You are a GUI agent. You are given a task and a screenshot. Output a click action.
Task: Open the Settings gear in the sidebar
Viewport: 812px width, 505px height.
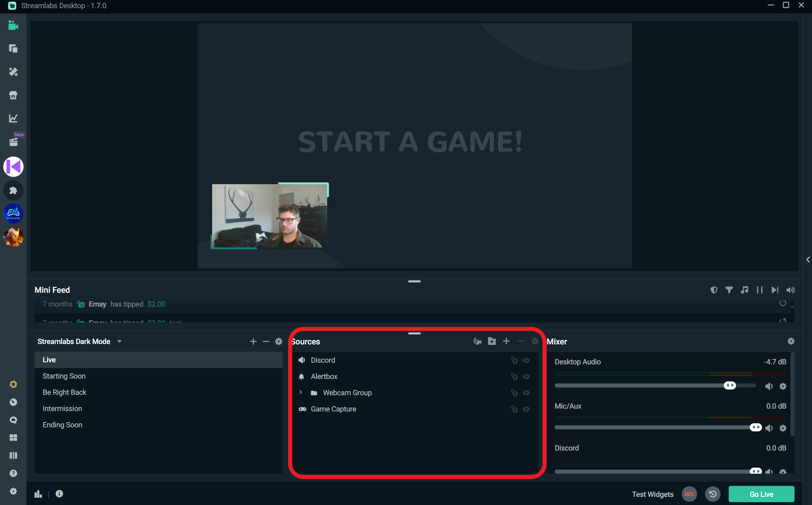(x=13, y=491)
